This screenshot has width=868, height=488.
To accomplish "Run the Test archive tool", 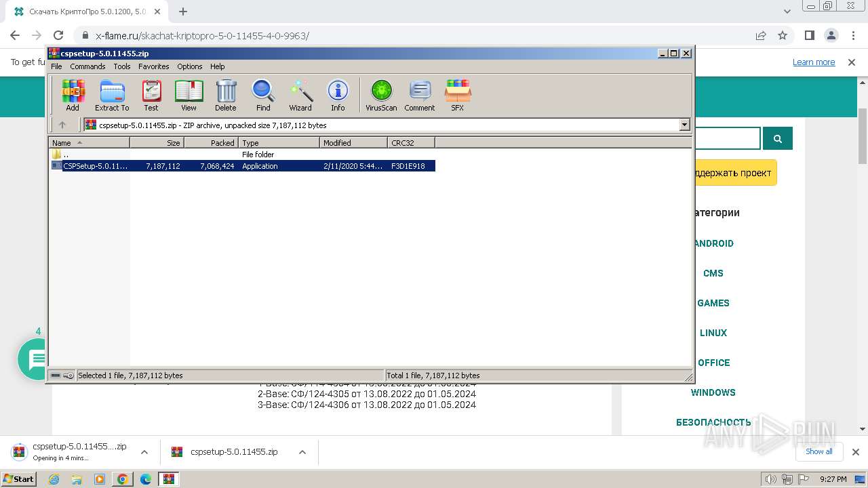I will click(x=151, y=96).
